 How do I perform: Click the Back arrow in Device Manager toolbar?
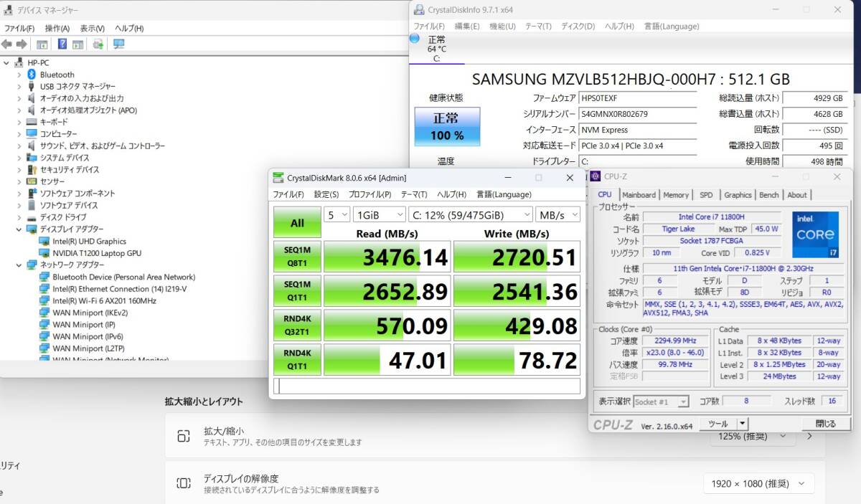[6, 44]
